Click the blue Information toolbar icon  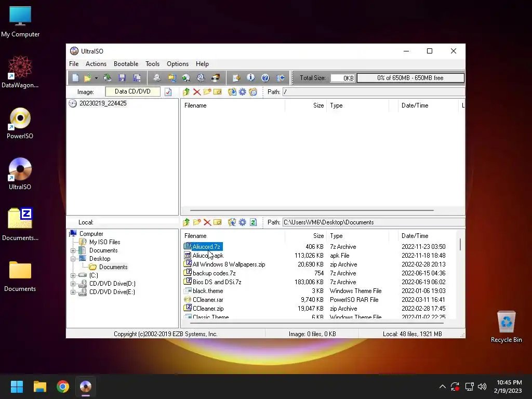coord(251,78)
